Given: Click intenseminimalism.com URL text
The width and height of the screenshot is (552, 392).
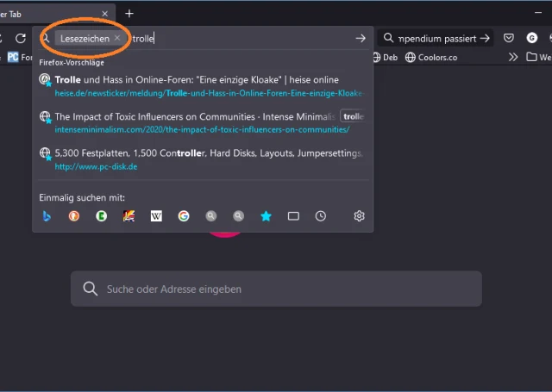Looking at the screenshot, I should pyautogui.click(x=202, y=130).
